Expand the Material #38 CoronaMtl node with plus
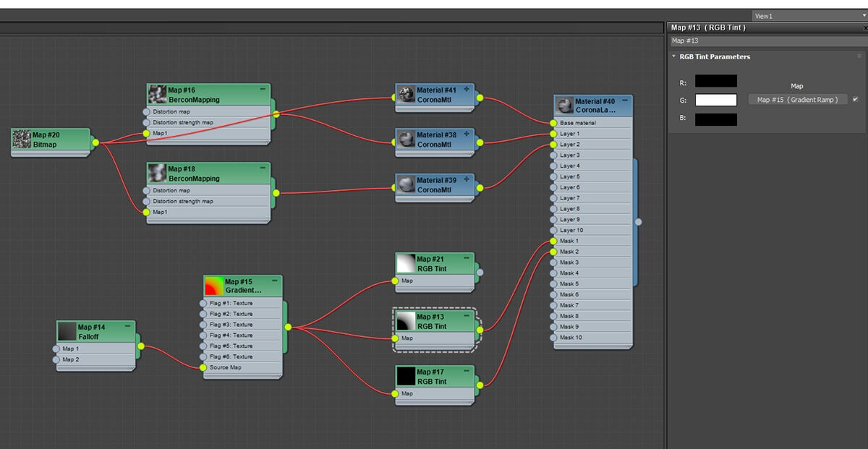This screenshot has height=449, width=868. [467, 134]
